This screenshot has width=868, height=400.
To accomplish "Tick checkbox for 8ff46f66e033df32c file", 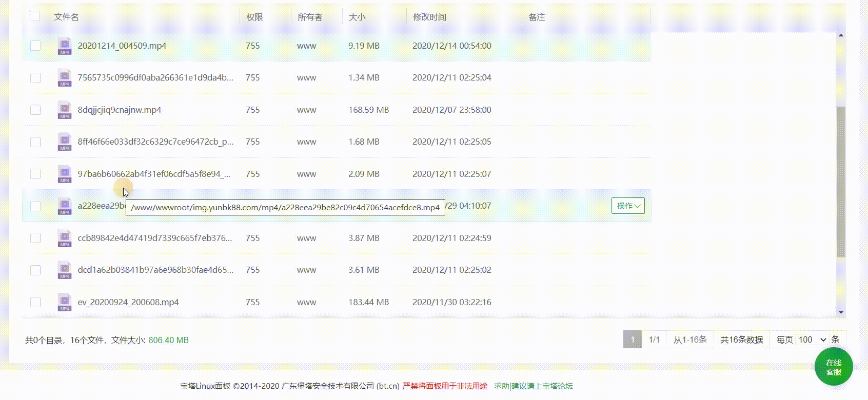I will (35, 142).
